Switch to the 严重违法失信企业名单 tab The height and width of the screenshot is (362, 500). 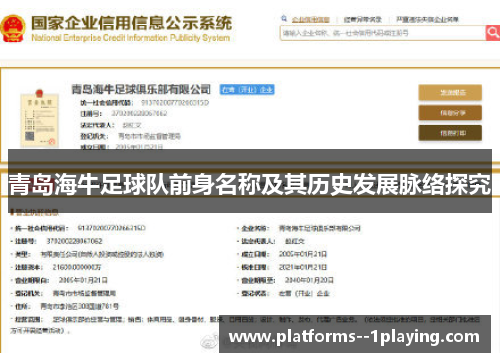click(x=427, y=20)
